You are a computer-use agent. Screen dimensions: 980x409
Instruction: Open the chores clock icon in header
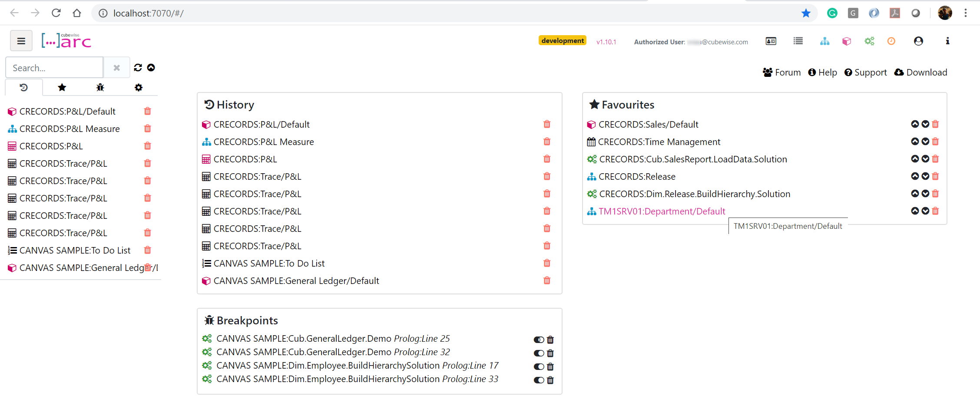[x=891, y=41]
